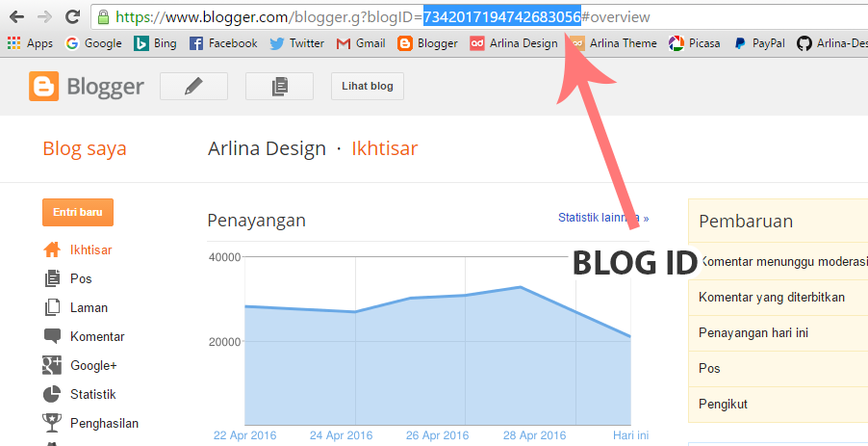This screenshot has width=868, height=446.
Task: Click the Penayangan chart heading
Action: click(256, 221)
